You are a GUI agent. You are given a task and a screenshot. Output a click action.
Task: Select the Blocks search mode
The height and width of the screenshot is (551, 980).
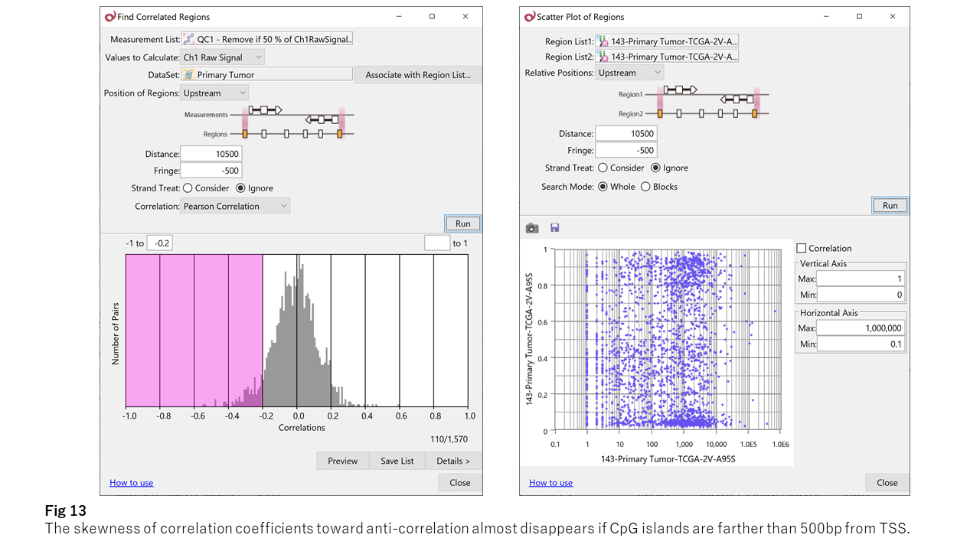click(x=645, y=187)
